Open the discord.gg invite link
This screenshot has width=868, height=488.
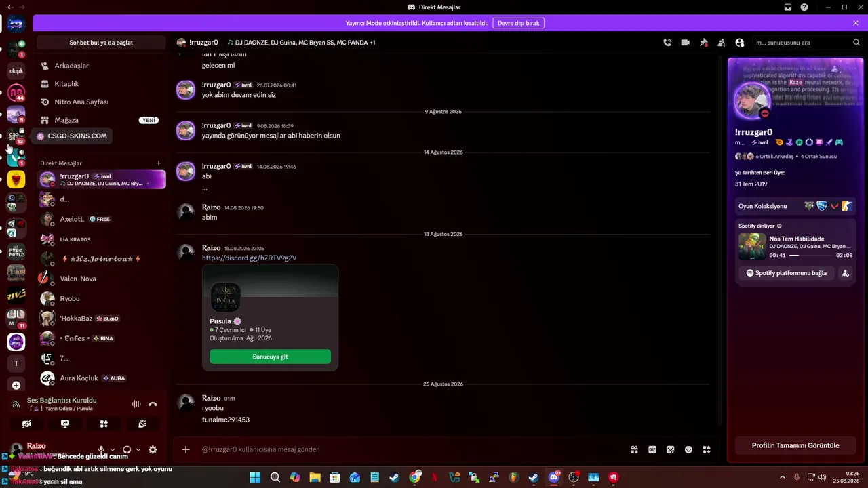point(249,258)
